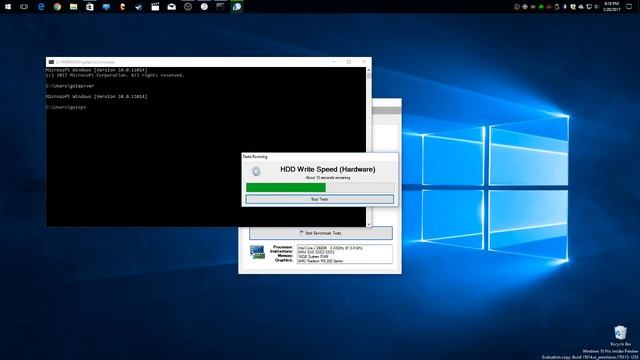The image size is (640, 360).
Task: Open the Steam taskbar icon
Action: [139, 7]
